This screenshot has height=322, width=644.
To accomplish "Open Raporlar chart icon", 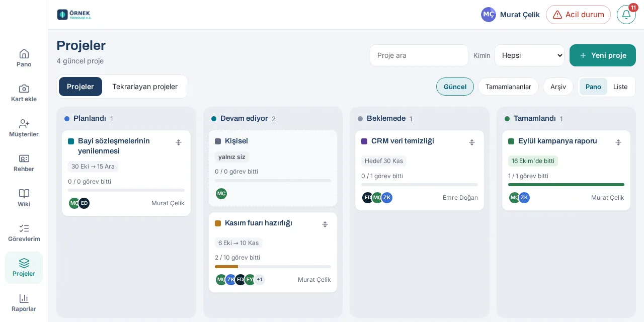I will (24, 298).
